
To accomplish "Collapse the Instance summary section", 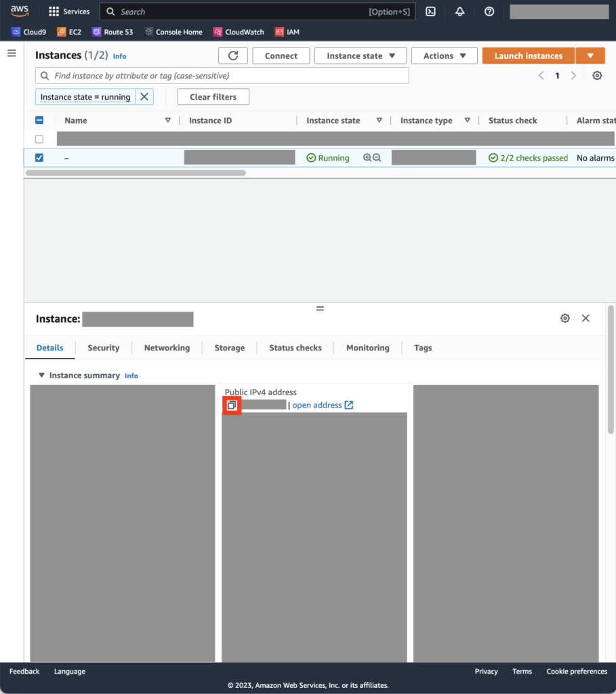I will click(41, 375).
